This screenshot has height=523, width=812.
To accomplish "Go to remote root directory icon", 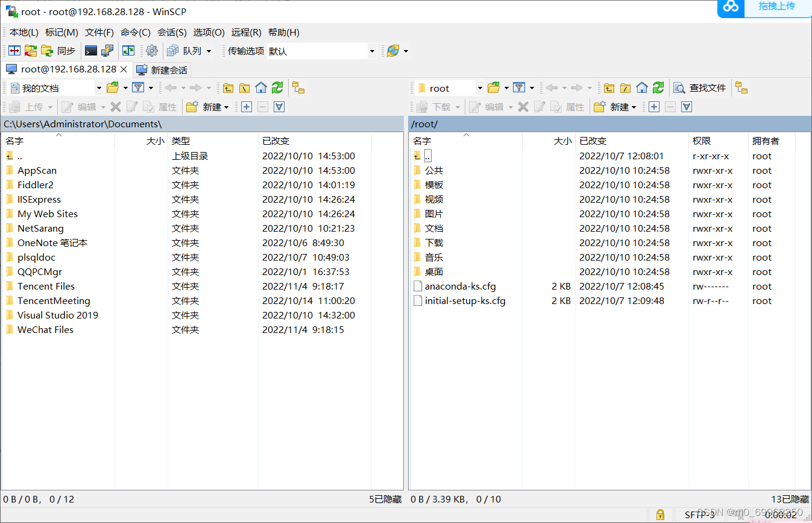I will pyautogui.click(x=625, y=88).
